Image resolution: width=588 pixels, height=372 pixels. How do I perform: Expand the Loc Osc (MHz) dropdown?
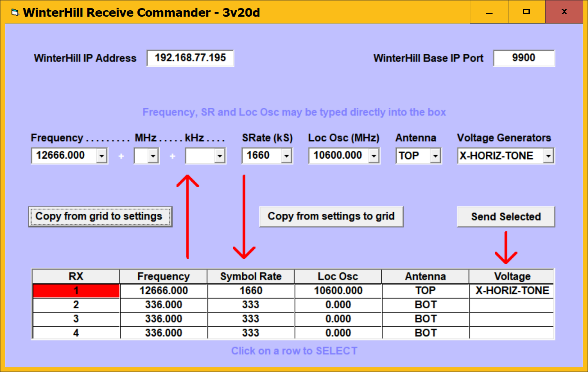click(374, 156)
